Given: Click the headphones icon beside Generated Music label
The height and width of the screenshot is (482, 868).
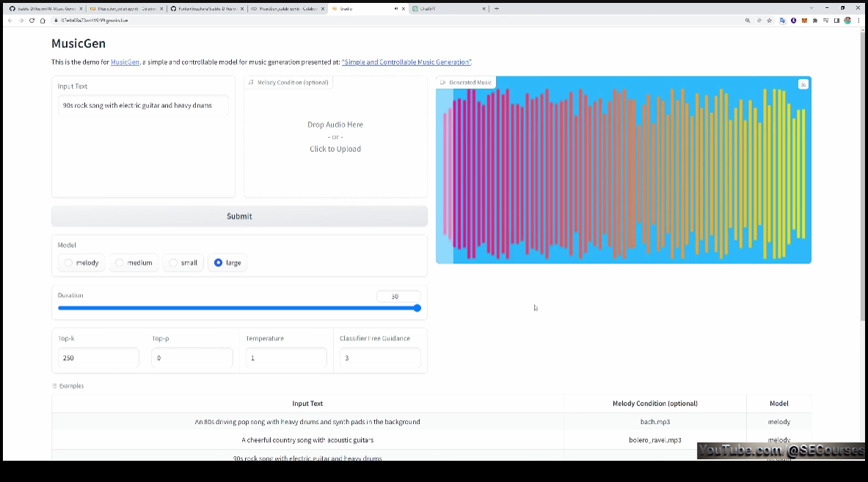Looking at the screenshot, I should click(x=443, y=82).
